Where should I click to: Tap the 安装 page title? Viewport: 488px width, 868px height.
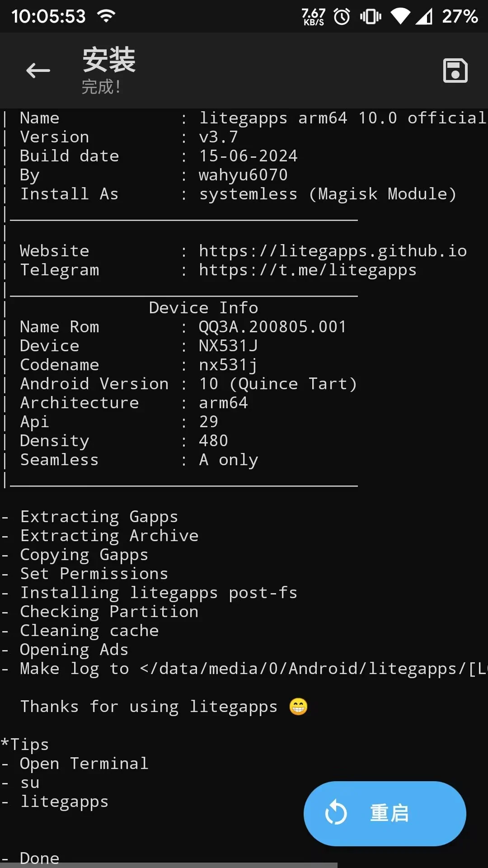pyautogui.click(x=109, y=60)
